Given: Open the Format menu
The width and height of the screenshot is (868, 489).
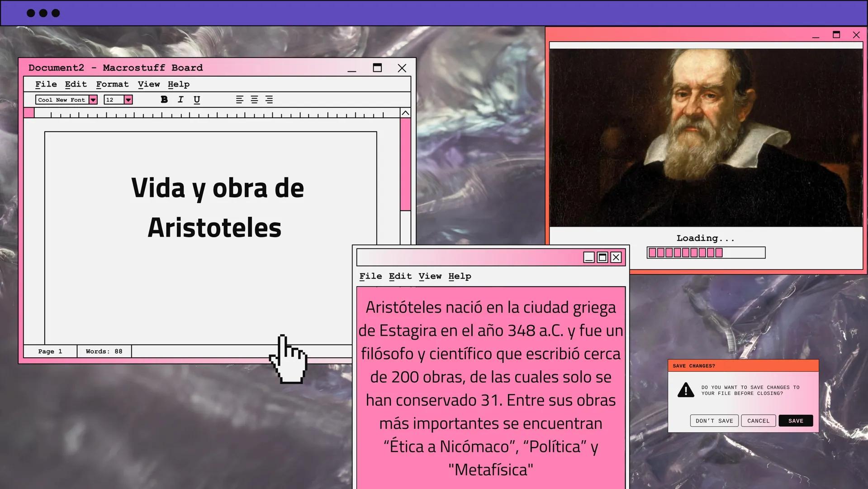Looking at the screenshot, I should [x=112, y=84].
